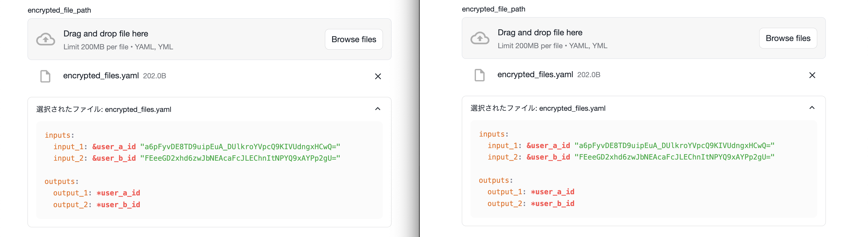868x237 pixels.
Task: Click right 'Drag and drop file here' text
Action: click(x=539, y=33)
